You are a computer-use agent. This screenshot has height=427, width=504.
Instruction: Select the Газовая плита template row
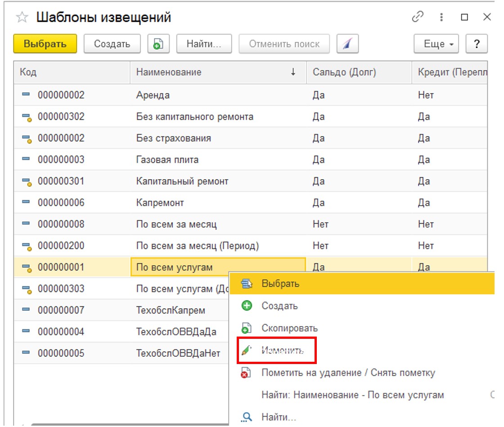click(251, 160)
